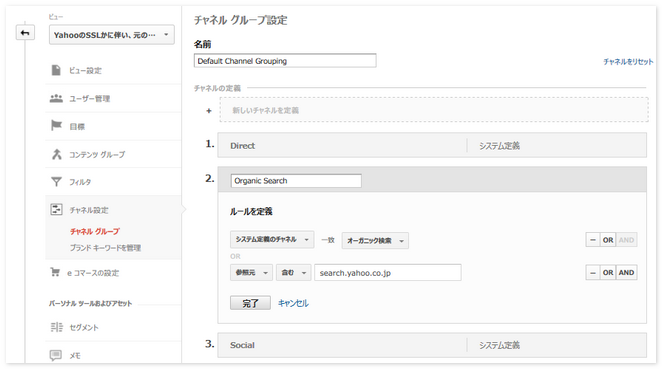Click the ビュー設定 document icon
Viewport: 662px width, 369px height.
[56, 70]
